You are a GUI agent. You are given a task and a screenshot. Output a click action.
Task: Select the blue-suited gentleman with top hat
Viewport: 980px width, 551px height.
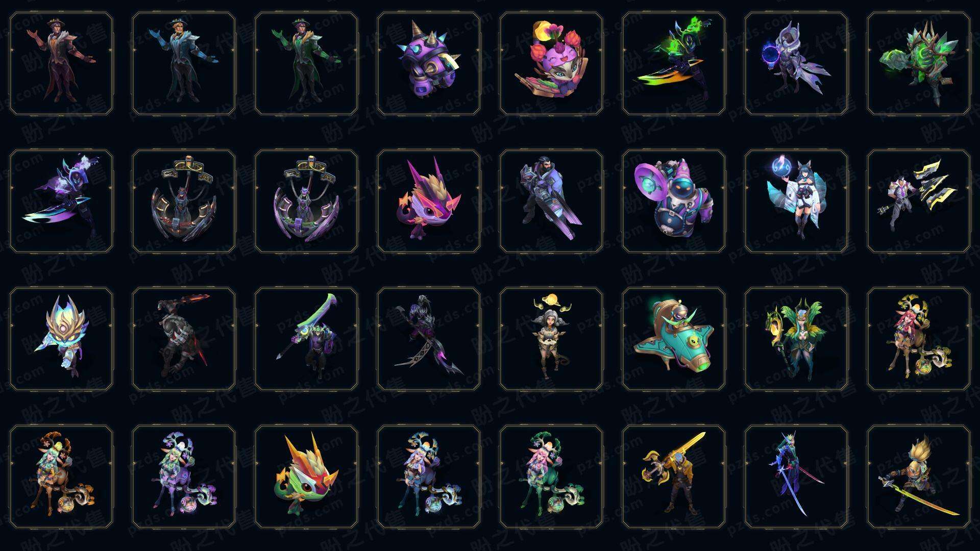click(x=184, y=63)
